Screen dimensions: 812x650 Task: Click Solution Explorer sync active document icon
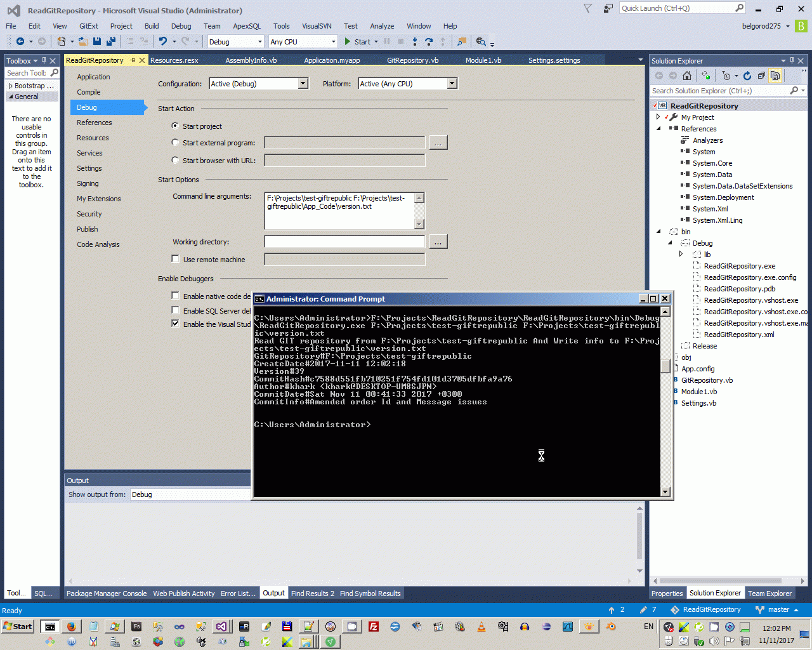click(706, 76)
